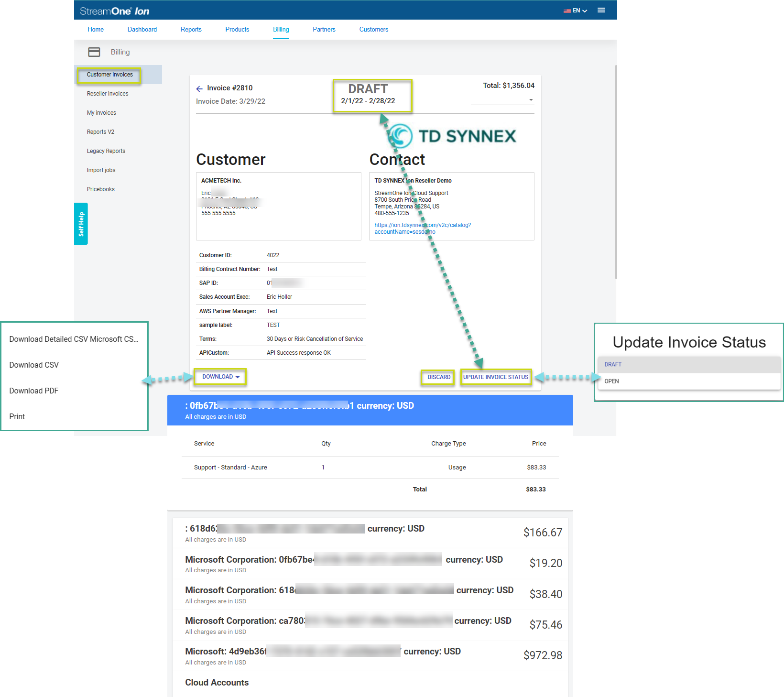
Task: Click the back arrow beside Invoice #2810
Action: (x=199, y=88)
